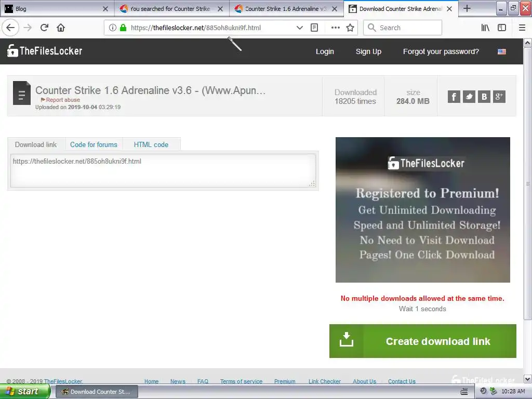
Task: Click the forward navigation arrow
Action: click(28, 28)
